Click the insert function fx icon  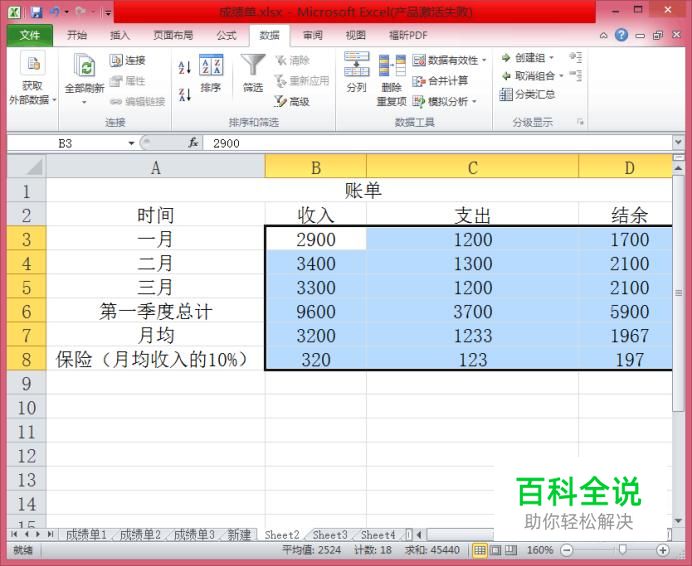coord(193,143)
